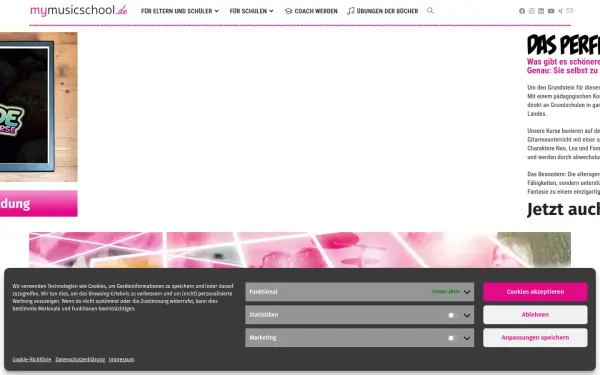Click the Statistiken category label
This screenshot has width=600, height=375.
click(x=264, y=315)
